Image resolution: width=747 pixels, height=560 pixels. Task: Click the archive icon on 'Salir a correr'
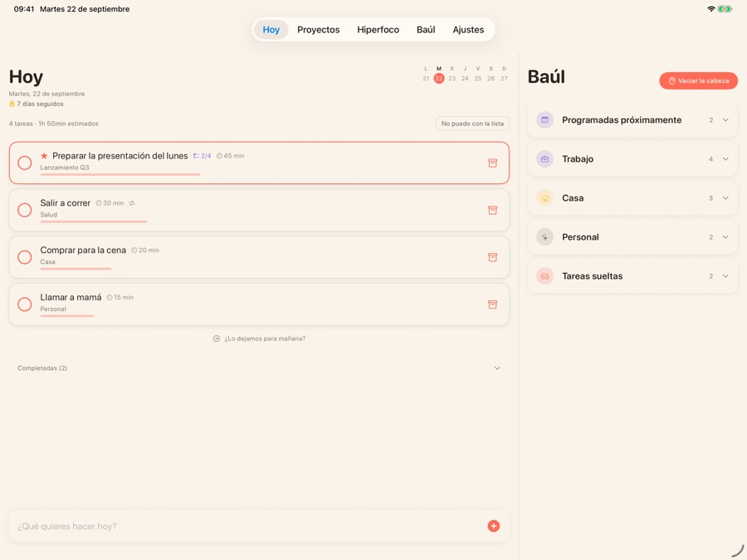[x=492, y=210]
